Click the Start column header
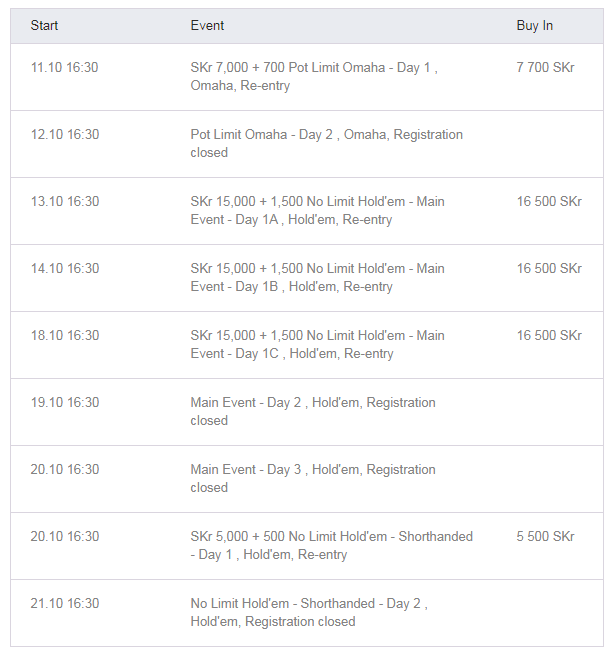This screenshot has height=654, width=611. (44, 25)
